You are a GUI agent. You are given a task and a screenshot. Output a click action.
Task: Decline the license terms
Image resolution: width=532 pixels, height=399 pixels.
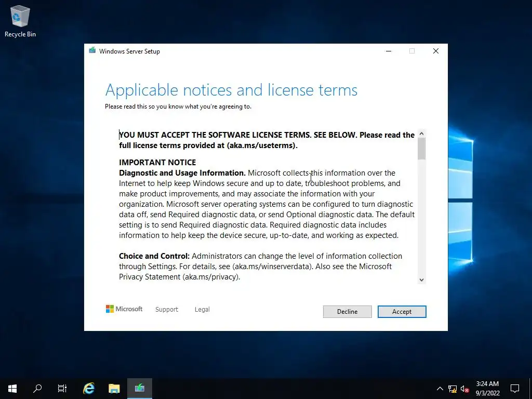pyautogui.click(x=347, y=312)
